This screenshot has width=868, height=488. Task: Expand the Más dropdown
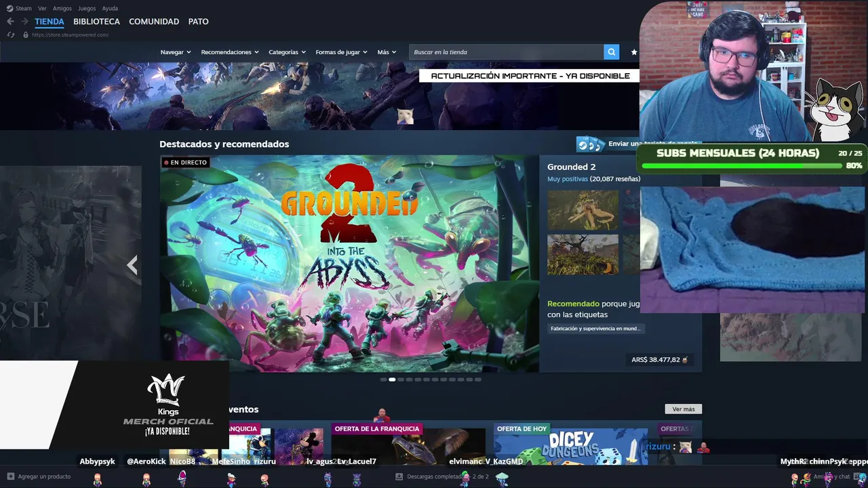pyautogui.click(x=387, y=52)
